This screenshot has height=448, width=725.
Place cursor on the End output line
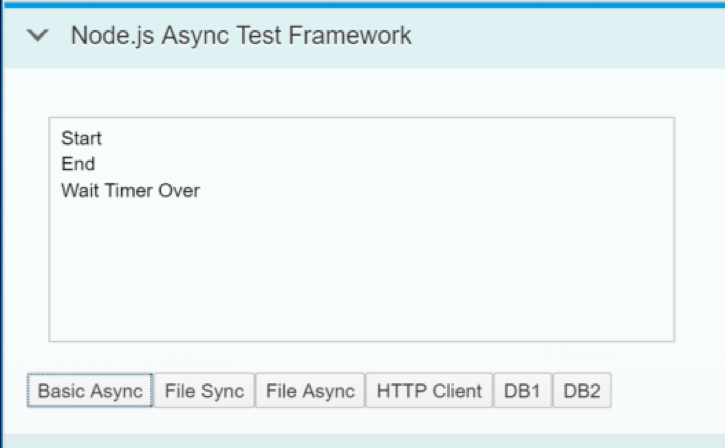(x=78, y=164)
